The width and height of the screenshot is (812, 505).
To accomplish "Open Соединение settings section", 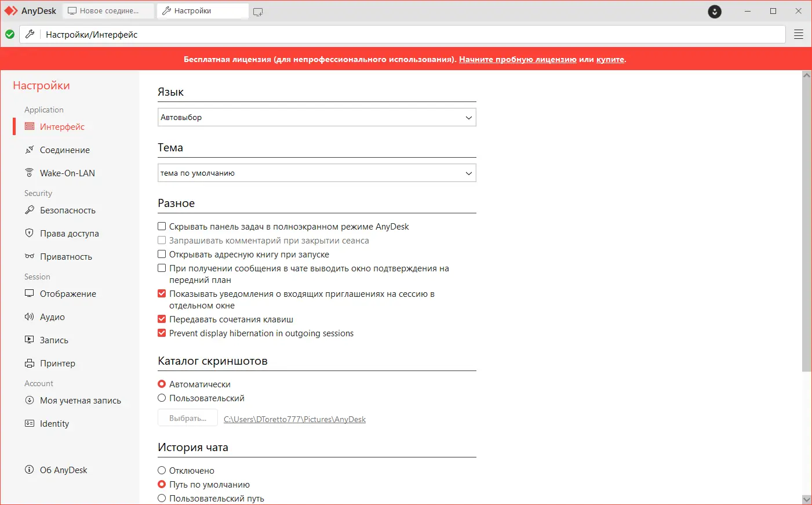I will pos(65,150).
